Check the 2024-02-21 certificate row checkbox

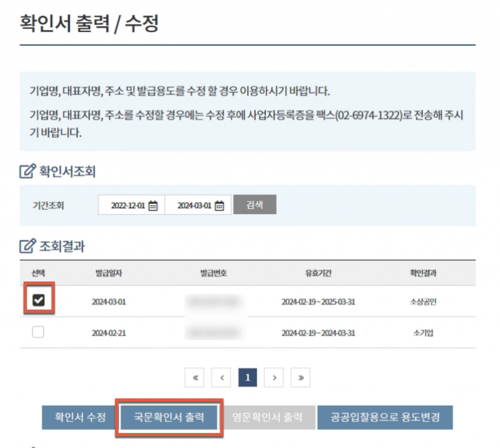[x=38, y=332]
